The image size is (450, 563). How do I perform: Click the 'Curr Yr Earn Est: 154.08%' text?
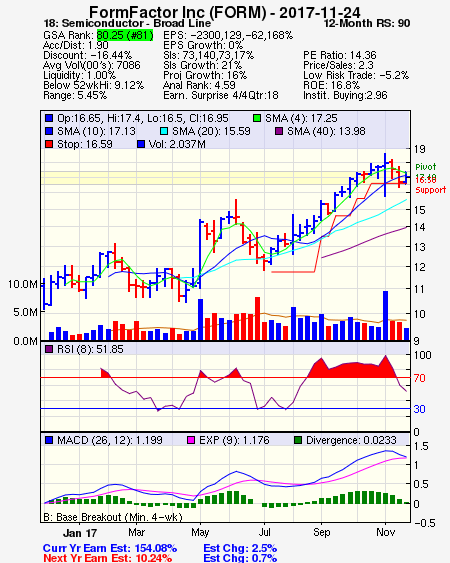pyautogui.click(x=110, y=548)
